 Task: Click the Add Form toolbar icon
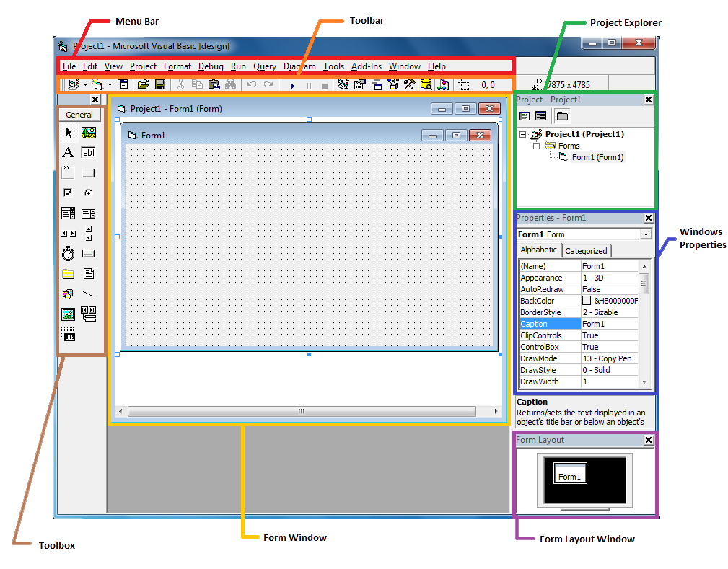pos(97,84)
